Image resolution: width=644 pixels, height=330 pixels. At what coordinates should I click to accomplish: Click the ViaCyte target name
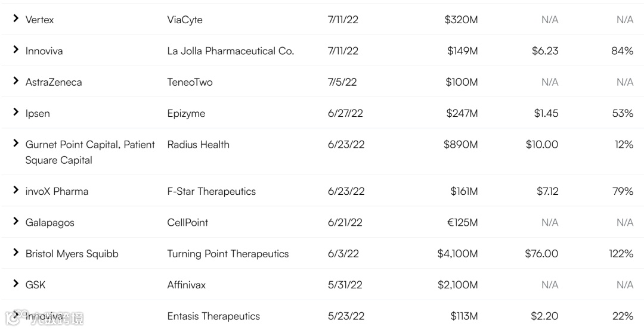point(185,20)
